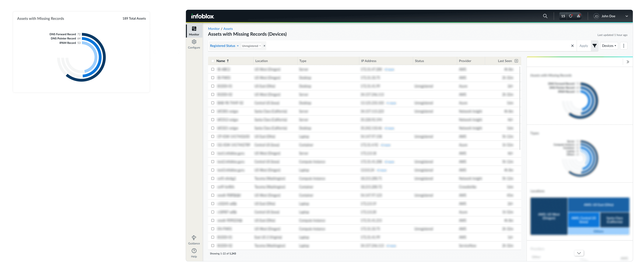Click the add column icon beside Last Seen
The height and width of the screenshot is (271, 644).
(x=516, y=61)
